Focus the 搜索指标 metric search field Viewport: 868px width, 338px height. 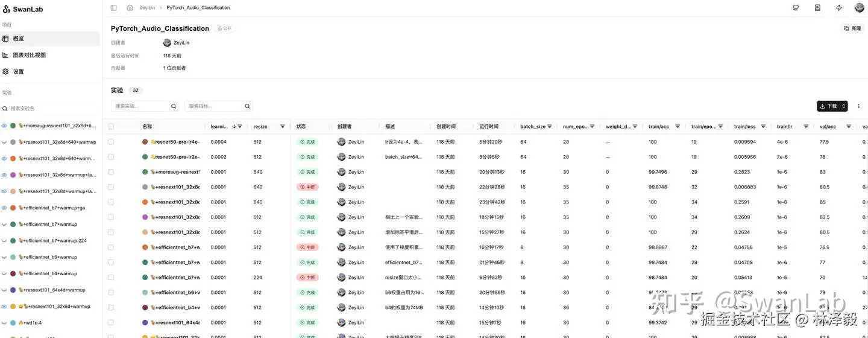point(218,106)
